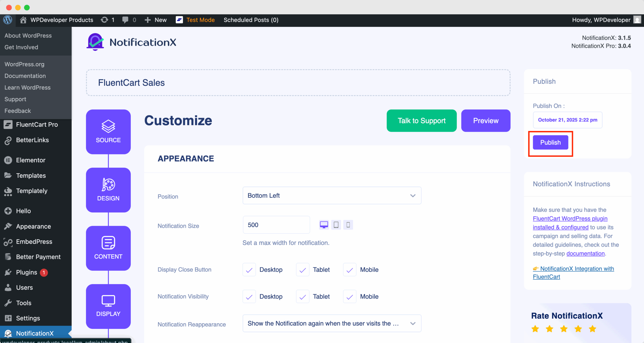Toggle Tablet checkbox for Notification Visibility
Screen dimensions: 644x343
pos(302,297)
